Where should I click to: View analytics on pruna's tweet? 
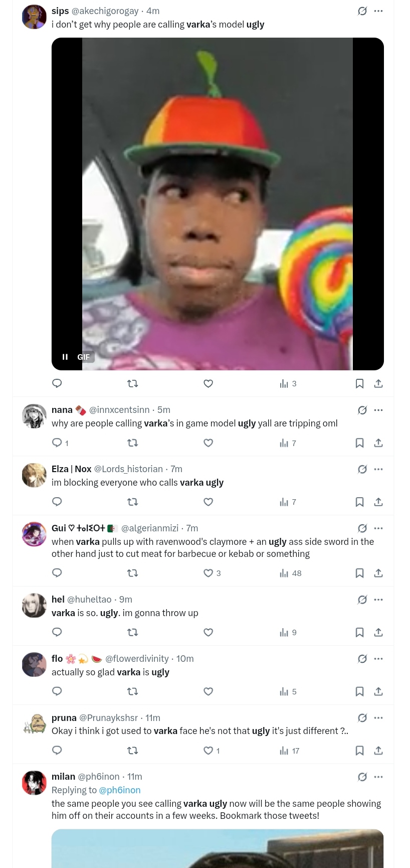tap(289, 751)
